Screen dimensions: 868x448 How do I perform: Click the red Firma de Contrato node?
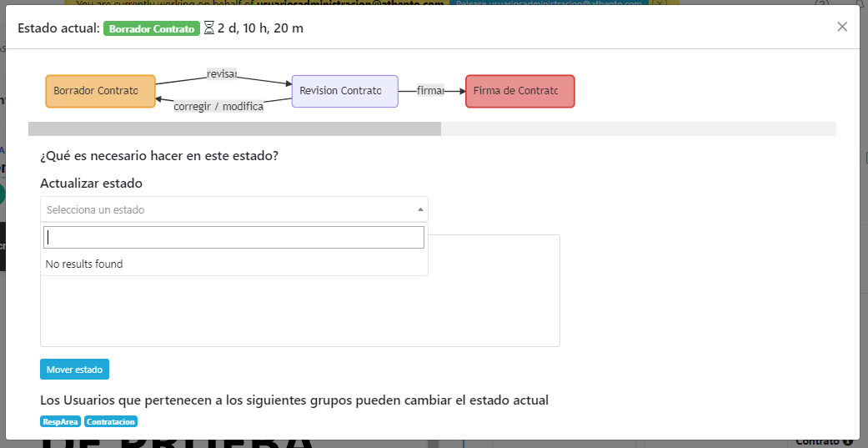point(519,91)
